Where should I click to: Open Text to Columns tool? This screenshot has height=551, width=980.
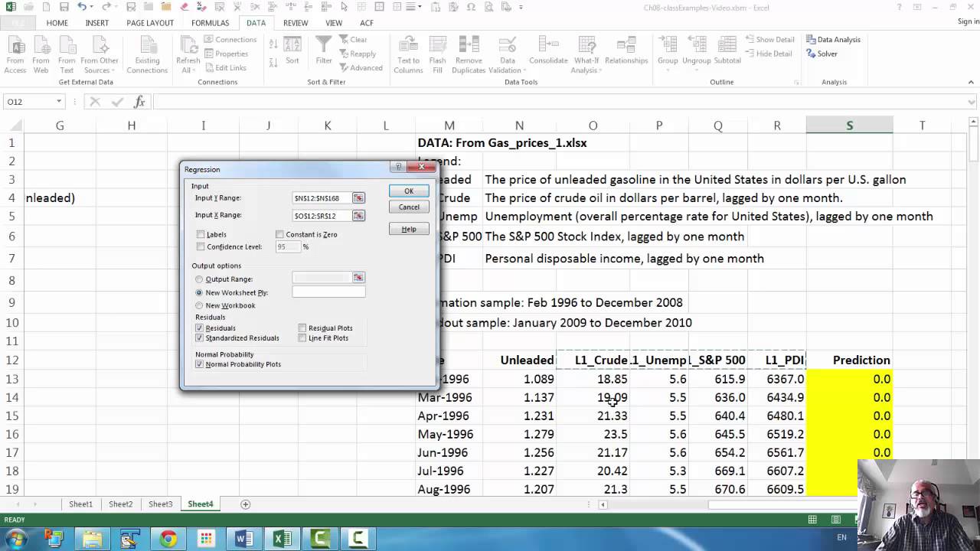click(x=408, y=54)
